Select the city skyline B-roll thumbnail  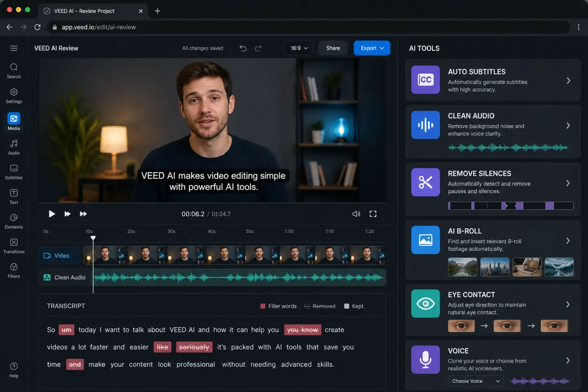(495, 267)
